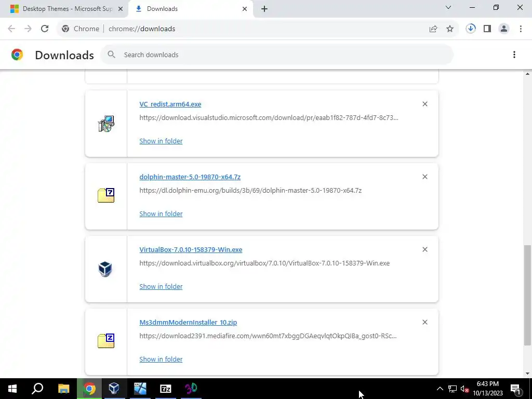
Task: Reload the downloads page
Action: pyautogui.click(x=45, y=29)
